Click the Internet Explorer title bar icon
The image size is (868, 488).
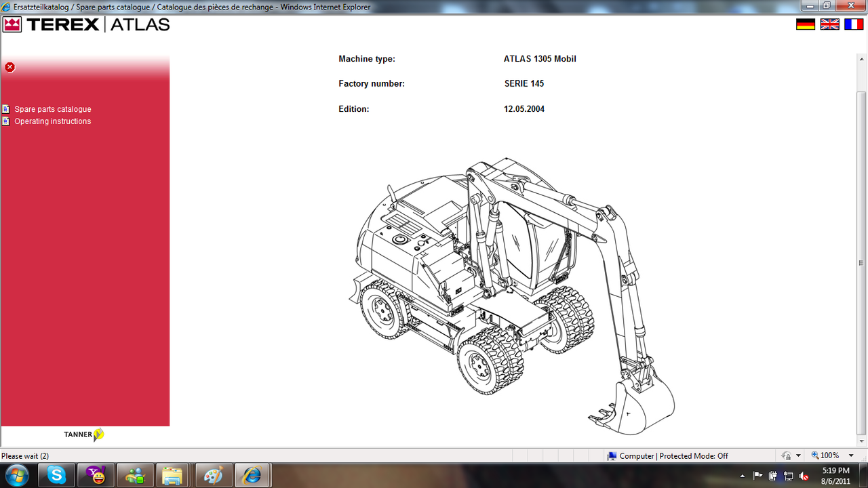tap(6, 7)
